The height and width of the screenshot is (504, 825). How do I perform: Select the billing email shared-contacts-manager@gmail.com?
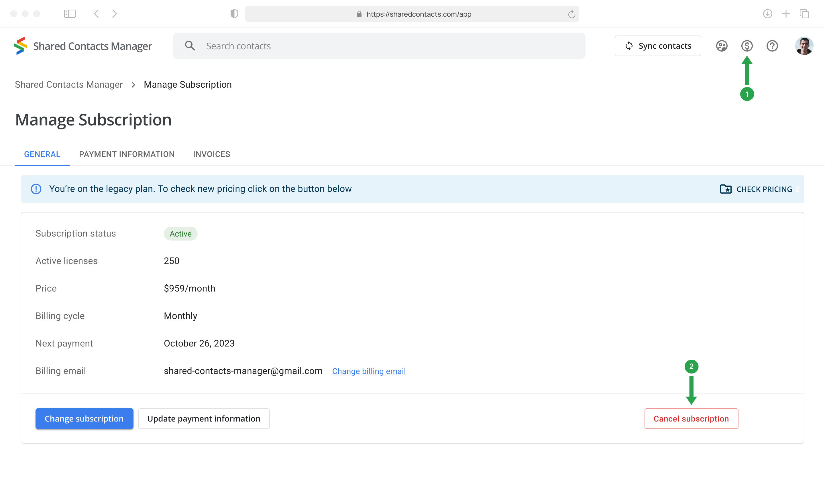click(x=243, y=371)
